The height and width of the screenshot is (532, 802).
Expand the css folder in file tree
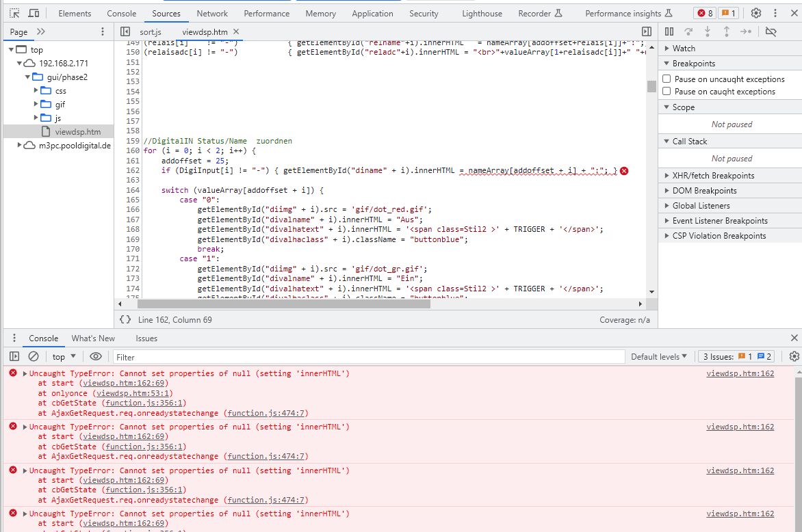coord(36,90)
